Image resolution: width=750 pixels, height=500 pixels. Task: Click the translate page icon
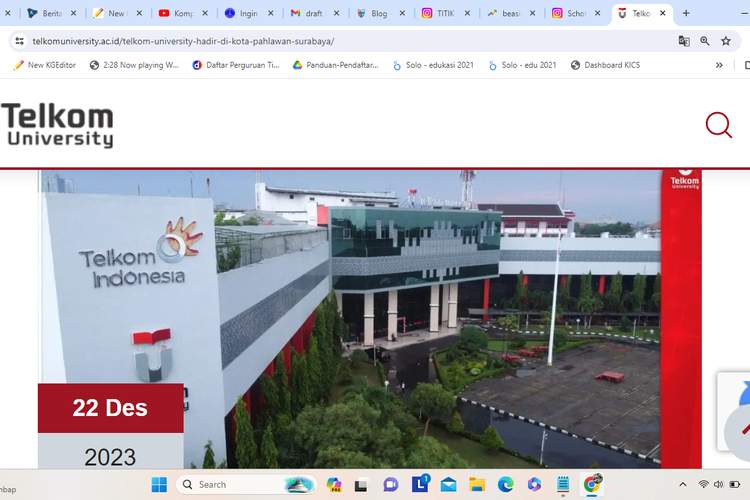tap(684, 41)
